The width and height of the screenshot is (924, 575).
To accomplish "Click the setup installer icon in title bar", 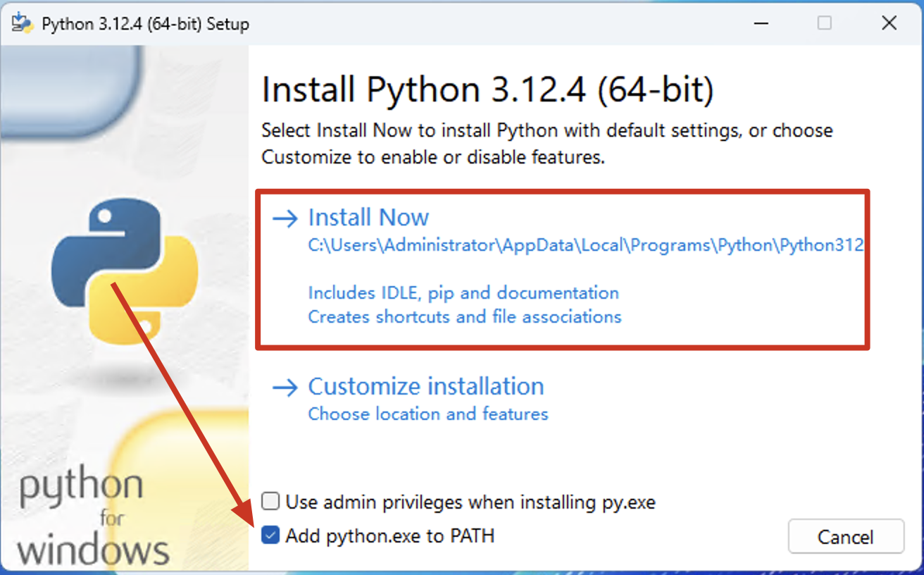I will point(22,23).
